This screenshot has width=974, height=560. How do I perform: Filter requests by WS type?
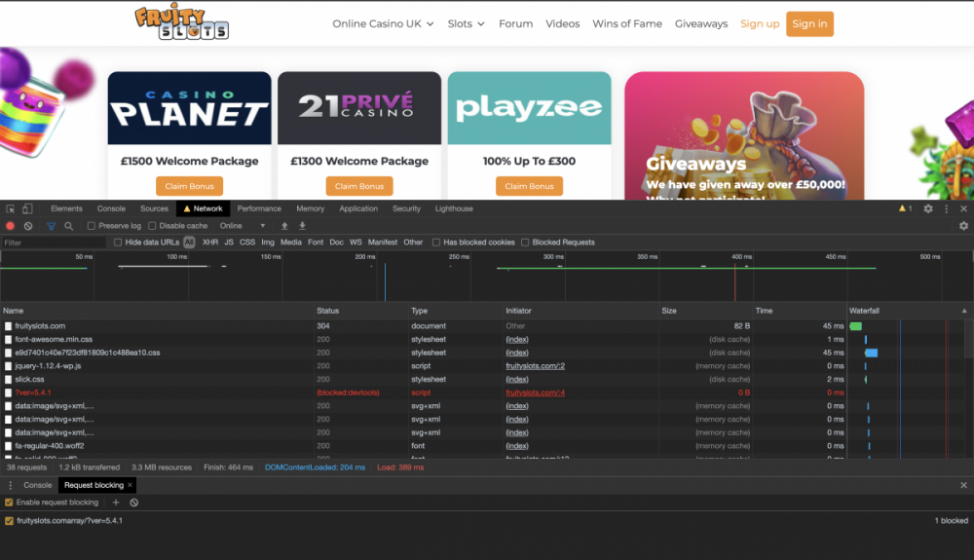[356, 243]
